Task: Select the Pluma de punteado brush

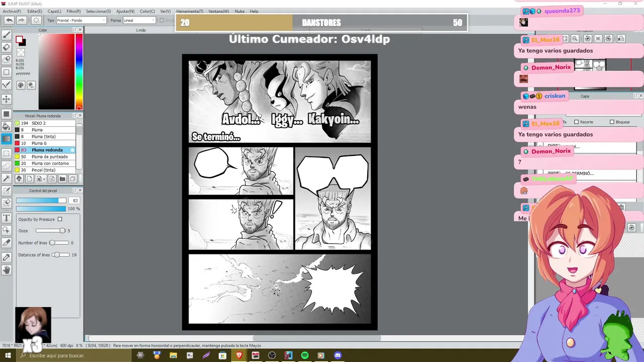Action: click(44, 157)
